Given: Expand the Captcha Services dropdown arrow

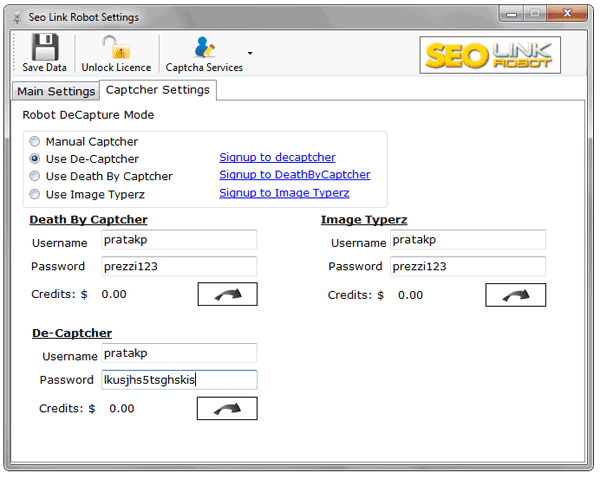Looking at the screenshot, I should [x=250, y=54].
